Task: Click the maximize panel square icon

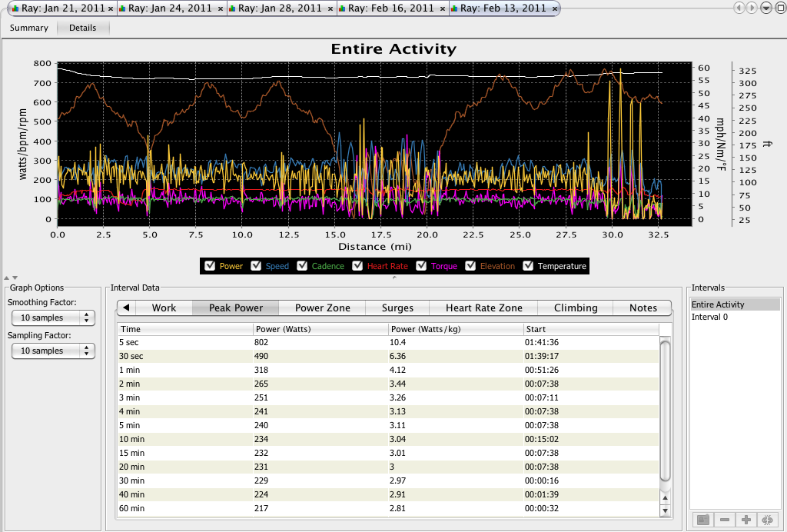Action: tap(780, 8)
